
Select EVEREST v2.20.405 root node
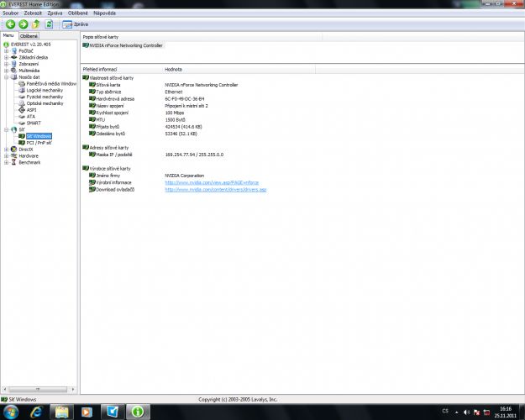30,45
